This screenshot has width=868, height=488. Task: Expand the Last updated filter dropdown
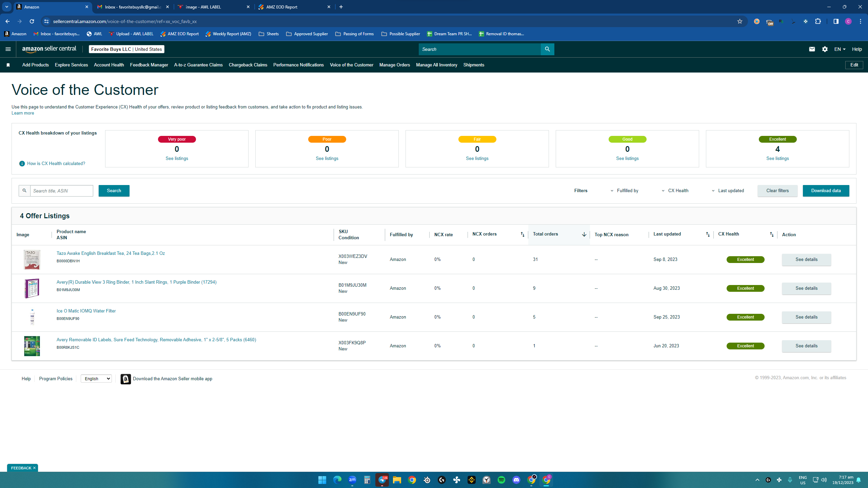[x=728, y=191]
